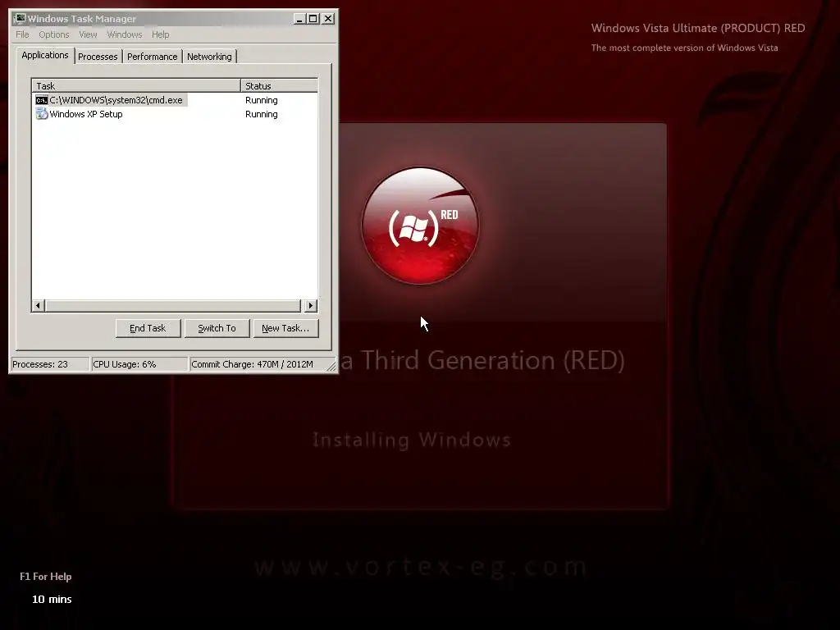Viewport: 840px width, 630px height.
Task: Click the Switch To button
Action: point(217,328)
